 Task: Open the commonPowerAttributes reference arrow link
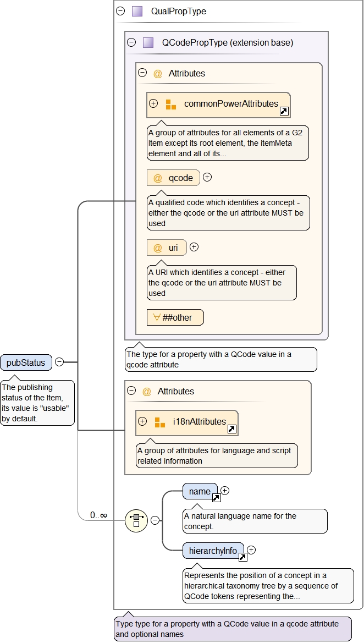[284, 112]
